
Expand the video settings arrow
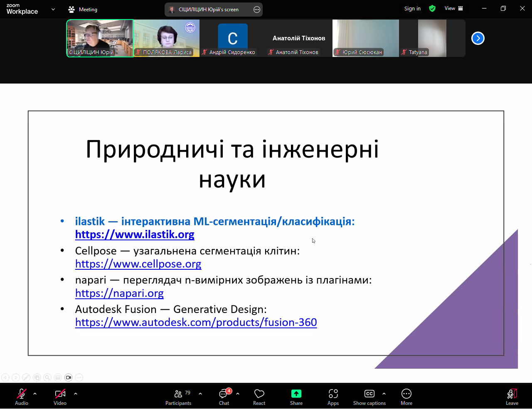[x=76, y=393]
